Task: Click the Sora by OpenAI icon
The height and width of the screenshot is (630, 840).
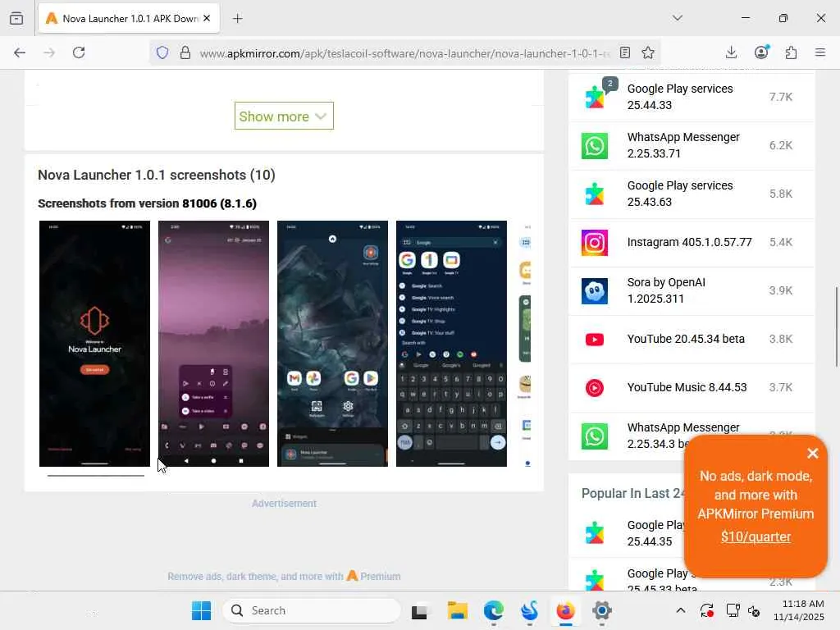Action: pos(595,291)
